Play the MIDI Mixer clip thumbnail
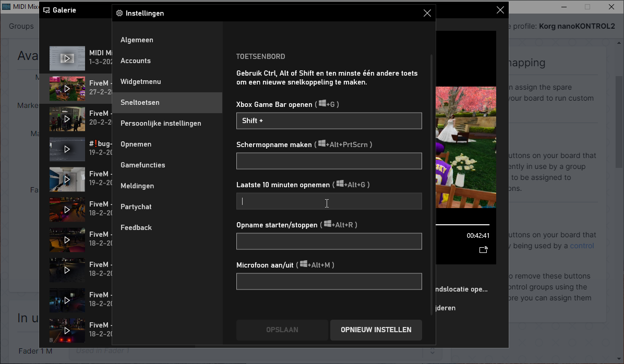The width and height of the screenshot is (624, 364). click(x=67, y=58)
